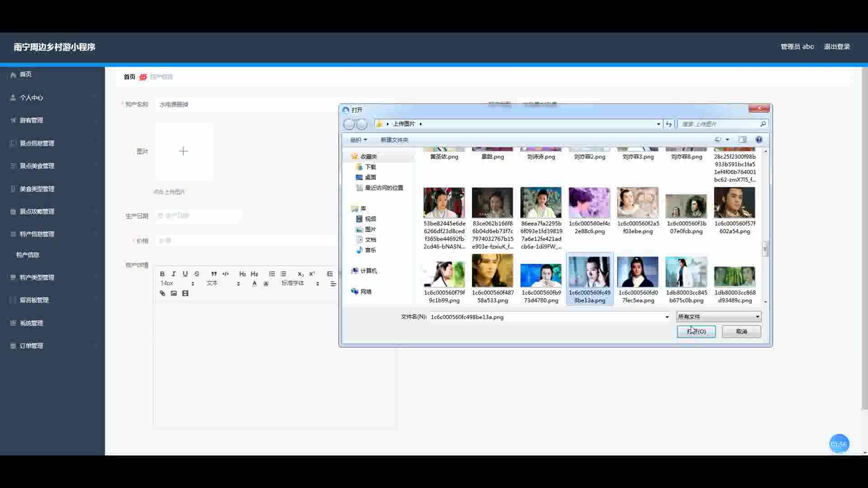
Task: Select thumbnail 1c6c000560ef4c2e88c6.png
Action: (x=590, y=211)
